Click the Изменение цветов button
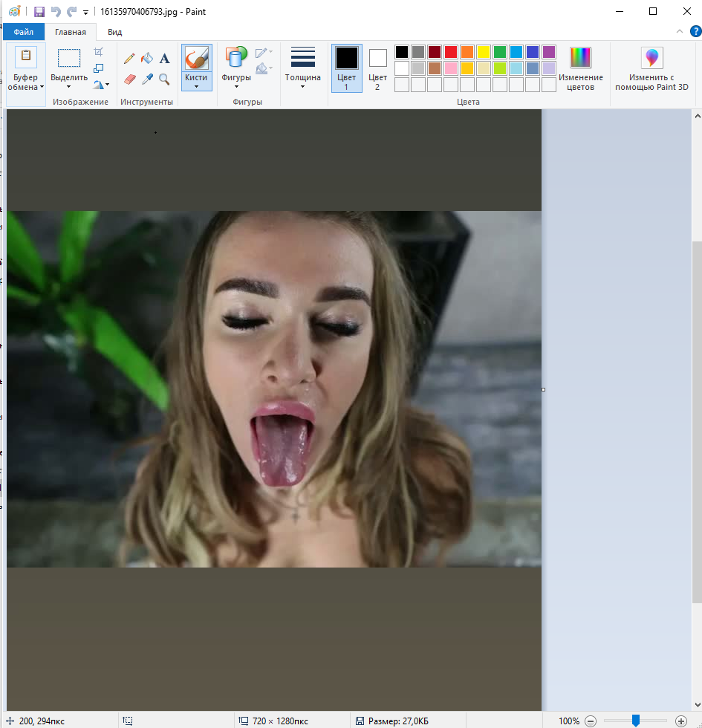702x728 pixels. [580, 67]
